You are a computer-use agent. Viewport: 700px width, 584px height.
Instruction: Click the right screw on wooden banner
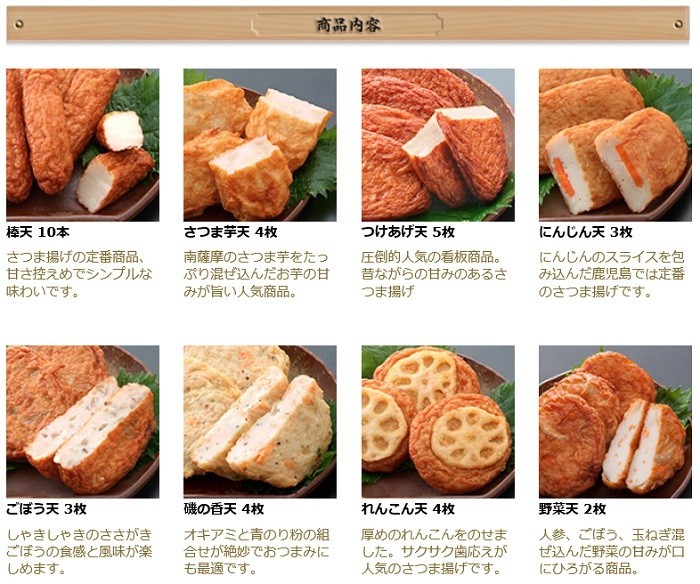(x=679, y=24)
